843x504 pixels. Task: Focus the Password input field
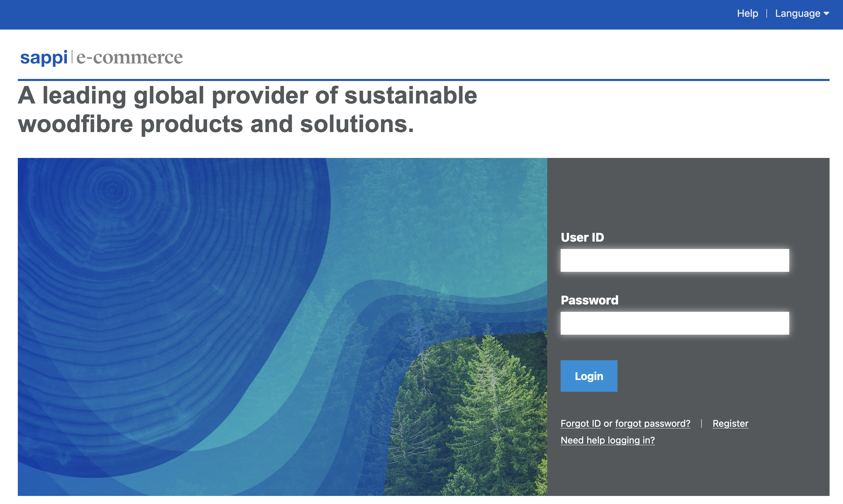[674, 323]
